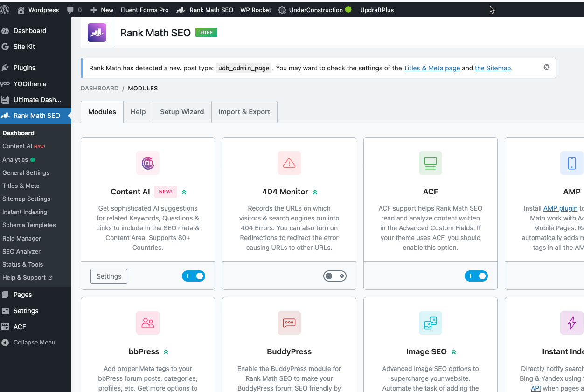Open Role Manager submenu item
Viewport: 584px width, 392px height.
pyautogui.click(x=21, y=238)
